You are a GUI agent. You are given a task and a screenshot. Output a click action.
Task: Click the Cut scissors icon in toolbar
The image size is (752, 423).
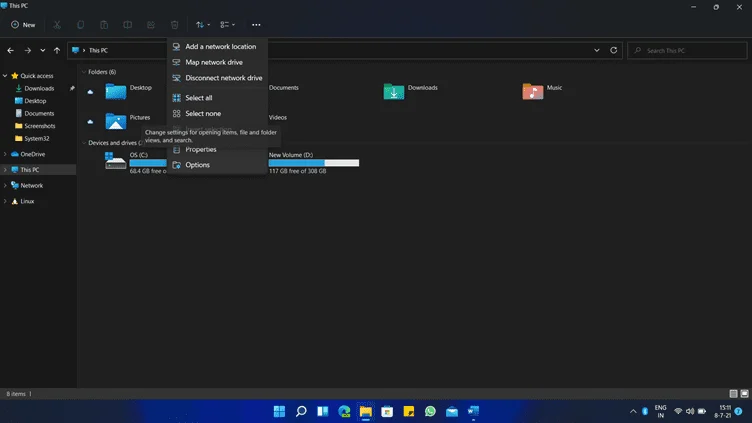click(57, 25)
